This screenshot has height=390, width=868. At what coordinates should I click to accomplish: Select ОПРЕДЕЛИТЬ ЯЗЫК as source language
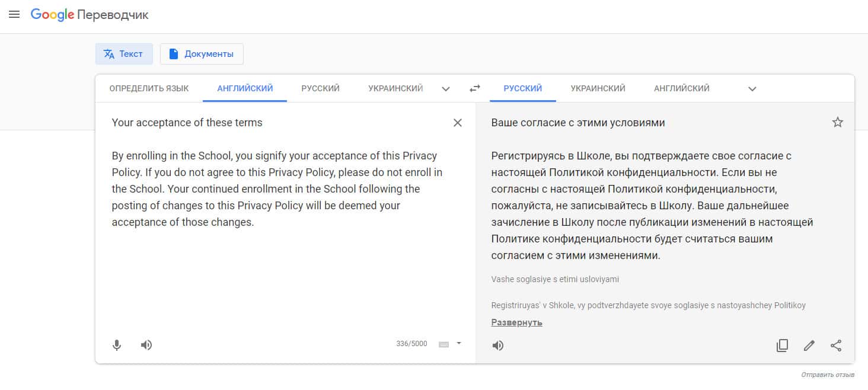coord(149,88)
